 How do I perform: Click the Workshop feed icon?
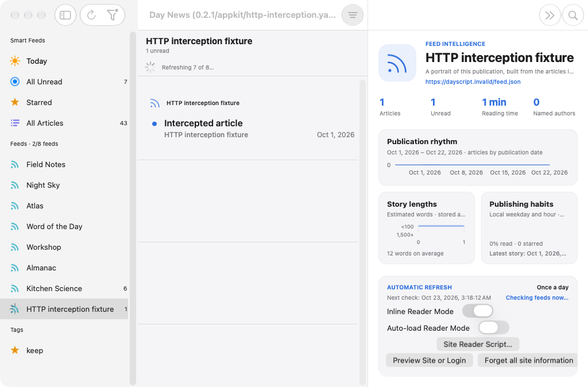click(14, 247)
